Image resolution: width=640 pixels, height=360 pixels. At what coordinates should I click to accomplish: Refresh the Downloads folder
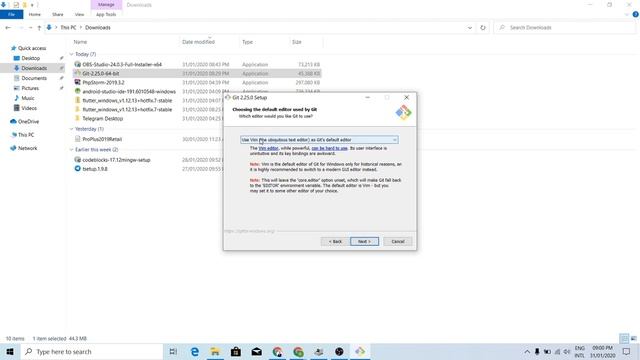coord(483,27)
